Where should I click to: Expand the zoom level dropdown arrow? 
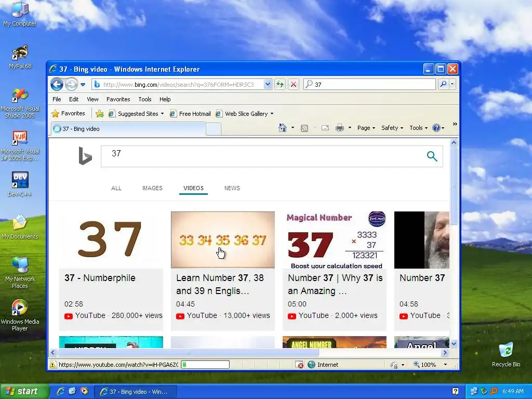point(445,365)
